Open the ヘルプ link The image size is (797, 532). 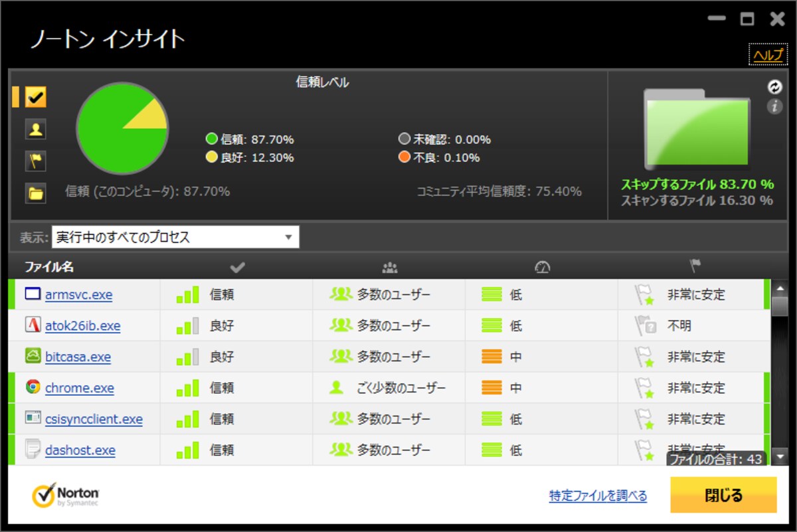[x=768, y=55]
